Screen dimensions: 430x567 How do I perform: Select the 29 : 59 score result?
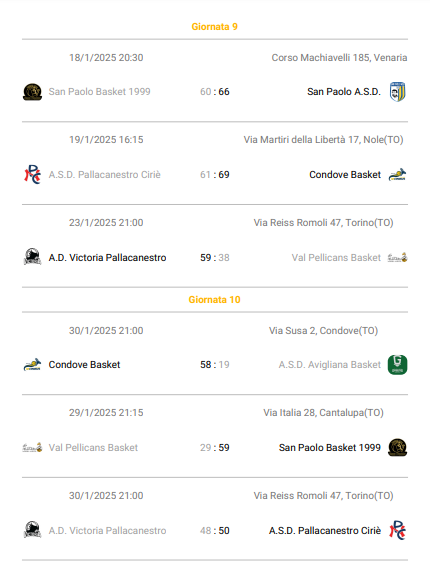pos(215,448)
